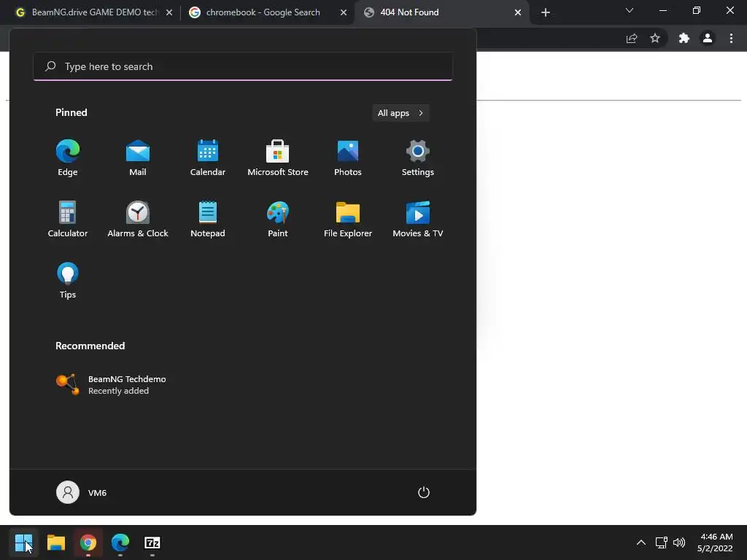This screenshot has width=747, height=560.
Task: Open recommended BeamNG Techdemo item
Action: (x=111, y=385)
